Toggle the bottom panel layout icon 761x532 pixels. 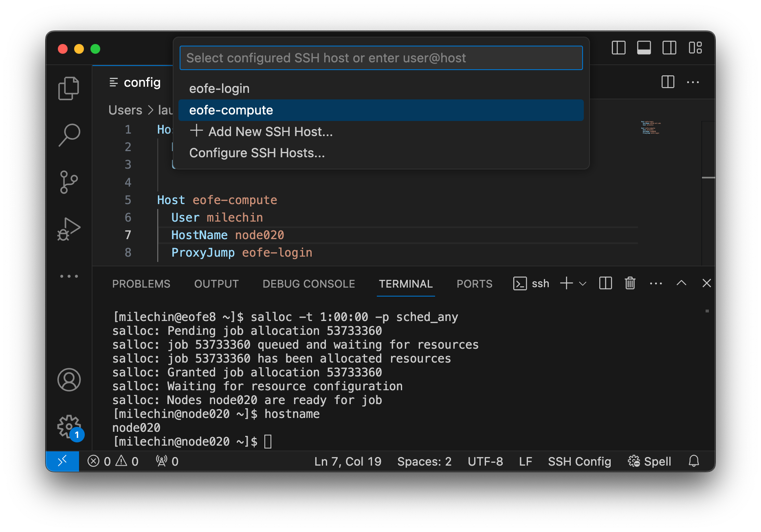(x=644, y=48)
